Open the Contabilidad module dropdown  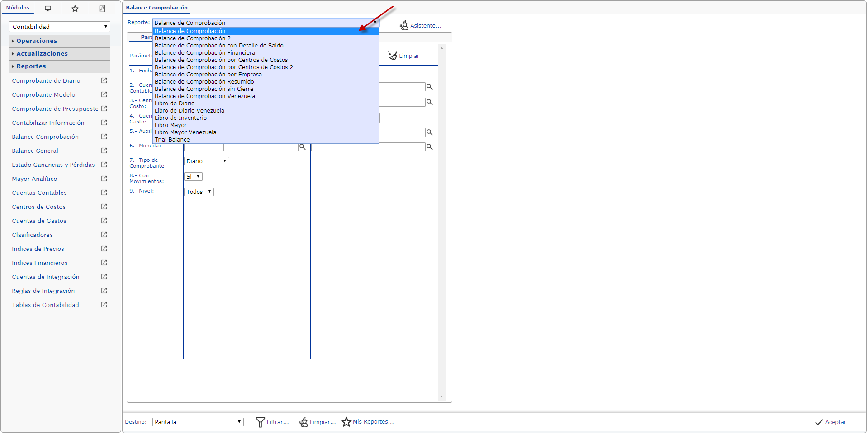click(60, 27)
